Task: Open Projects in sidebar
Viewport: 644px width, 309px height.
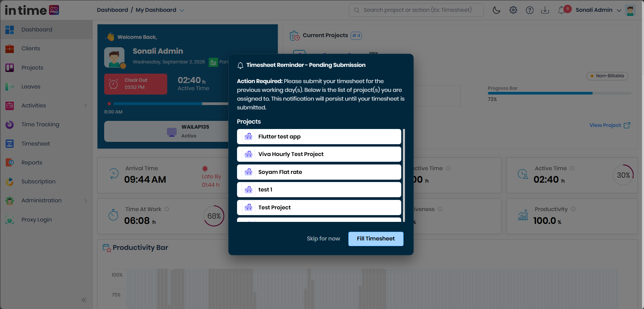Action: point(47,68)
